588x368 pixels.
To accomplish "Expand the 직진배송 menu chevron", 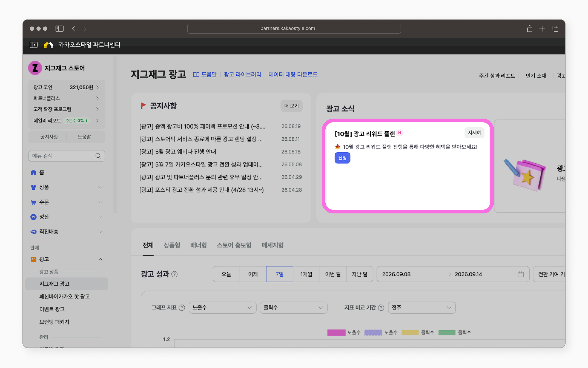I will (100, 232).
